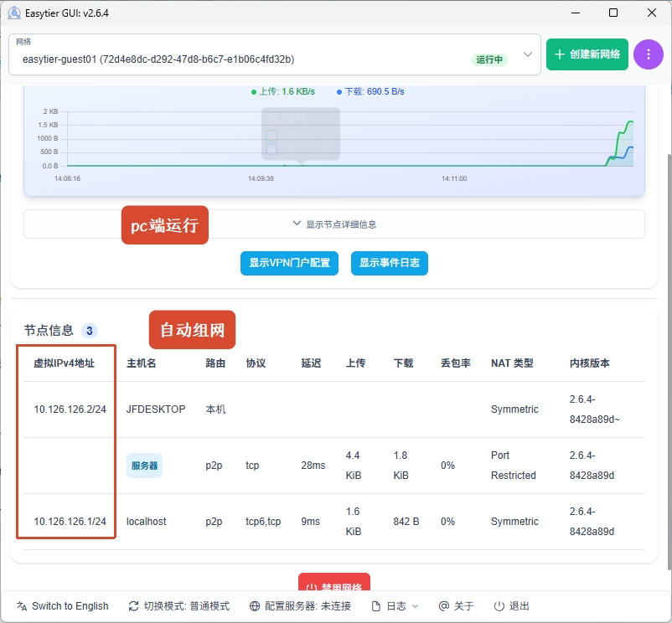Create a new network
This screenshot has height=623, width=672.
click(x=587, y=54)
